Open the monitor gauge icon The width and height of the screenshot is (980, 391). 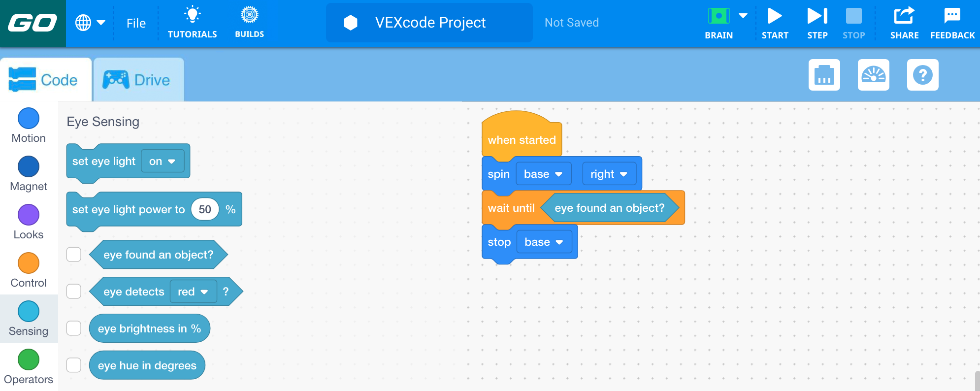pyautogui.click(x=873, y=75)
